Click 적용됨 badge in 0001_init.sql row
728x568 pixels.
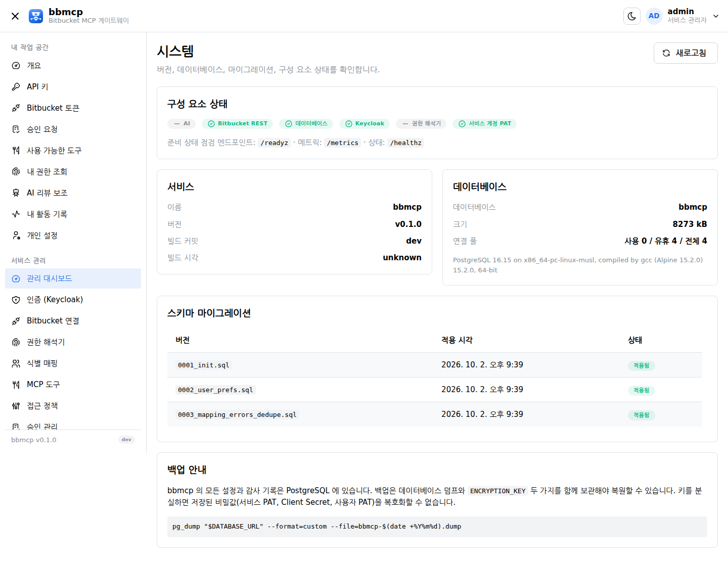coord(642,365)
